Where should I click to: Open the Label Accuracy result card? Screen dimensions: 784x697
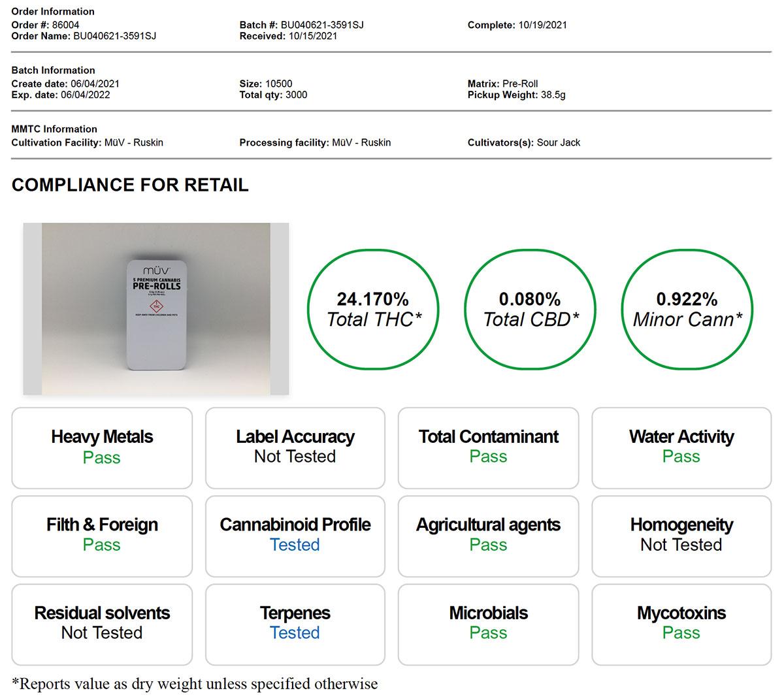[295, 447]
